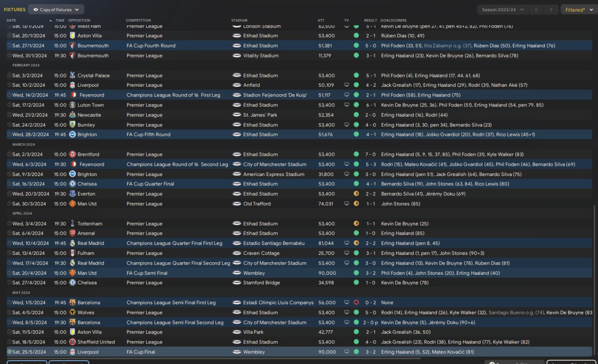
Task: Toggle check circle for Sat 3/2/2024 fixture
Action: tap(9, 76)
